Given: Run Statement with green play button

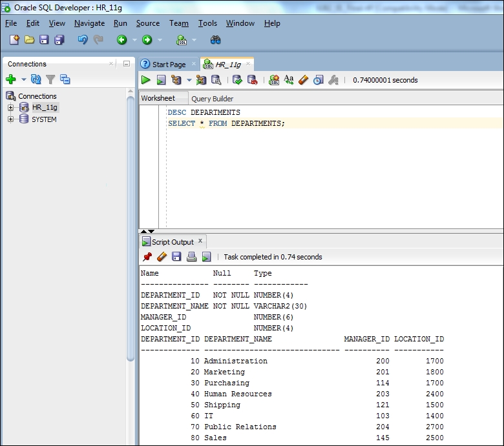Looking at the screenshot, I should (145, 80).
